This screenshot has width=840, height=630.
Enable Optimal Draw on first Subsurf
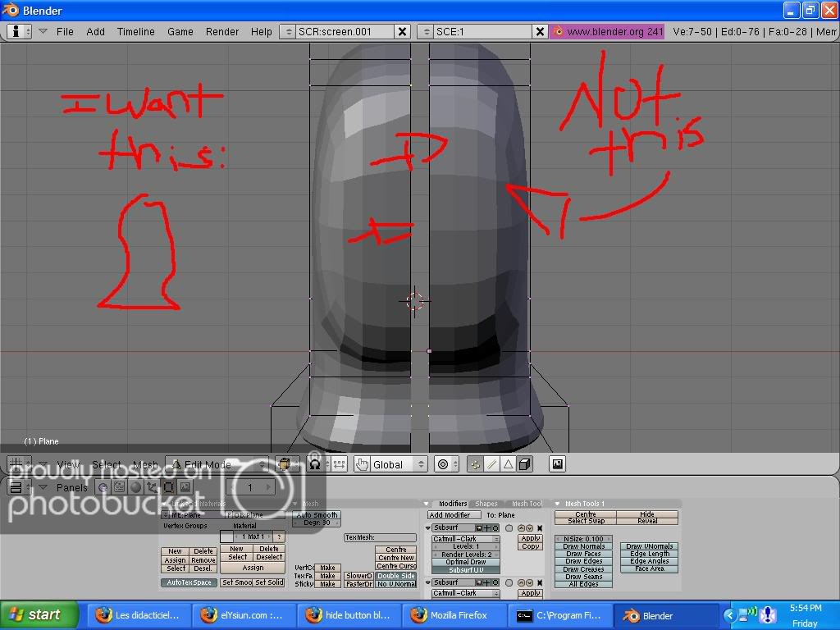(x=466, y=562)
